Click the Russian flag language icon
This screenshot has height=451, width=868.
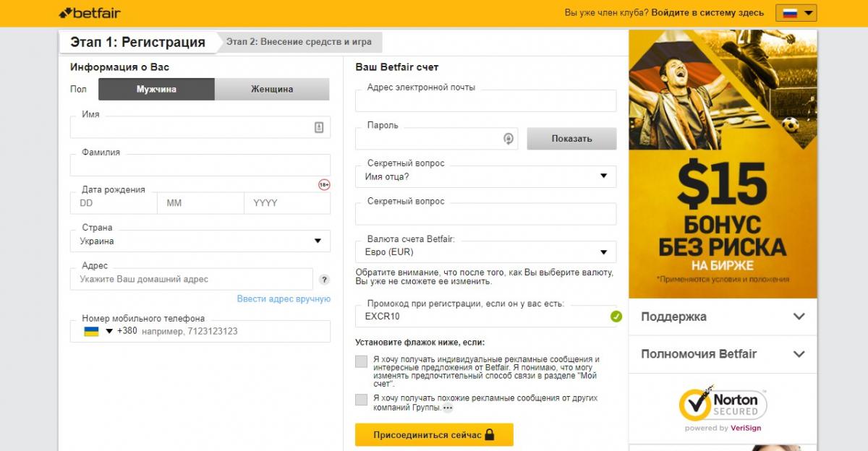point(789,12)
